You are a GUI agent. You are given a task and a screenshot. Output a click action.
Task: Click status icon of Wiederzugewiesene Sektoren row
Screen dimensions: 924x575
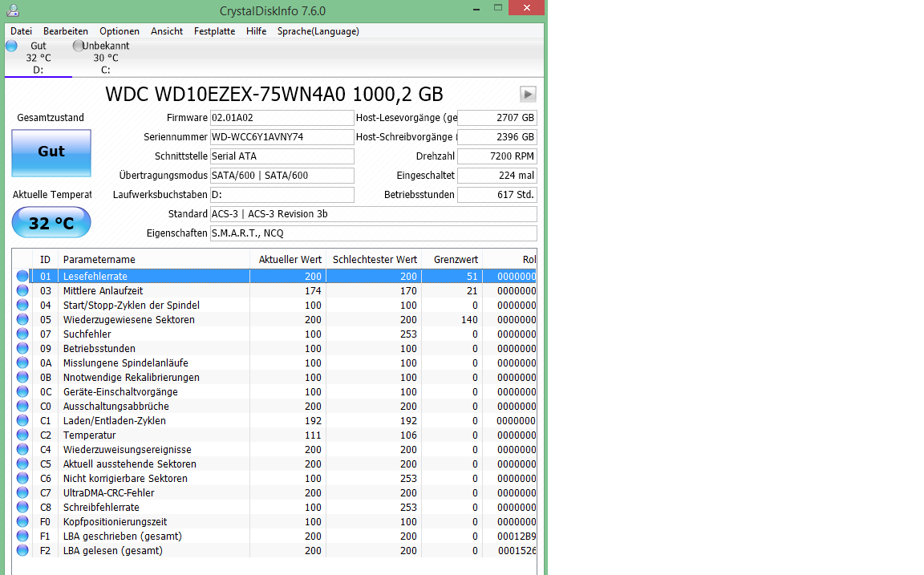tap(22, 319)
